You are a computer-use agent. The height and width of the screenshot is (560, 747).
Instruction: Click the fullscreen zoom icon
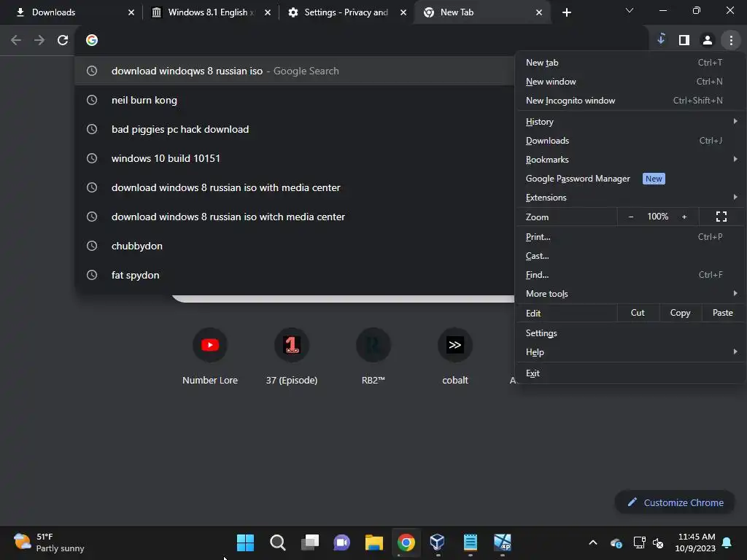721,217
